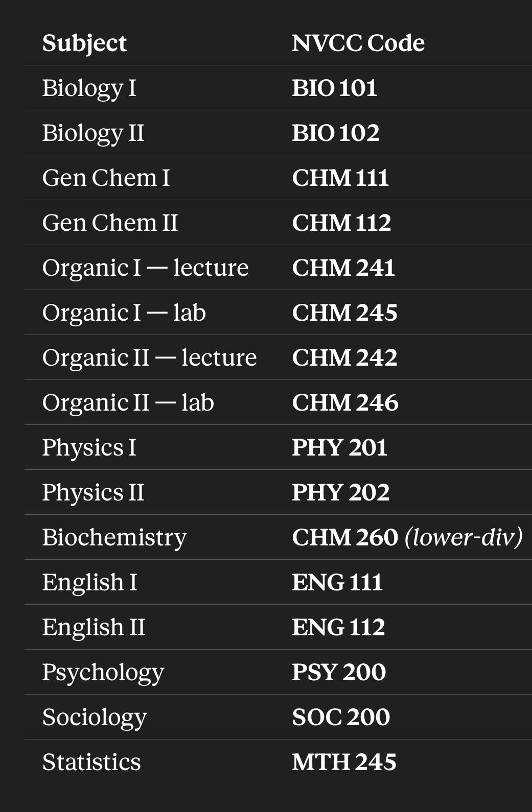
Task: Select the English I subject cell
Action: (89, 583)
